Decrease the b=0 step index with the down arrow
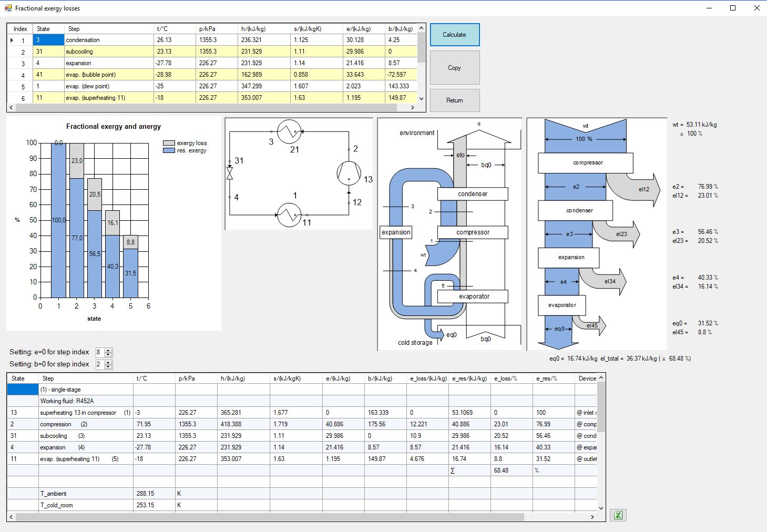Image resolution: width=767 pixels, height=532 pixels. tap(108, 367)
